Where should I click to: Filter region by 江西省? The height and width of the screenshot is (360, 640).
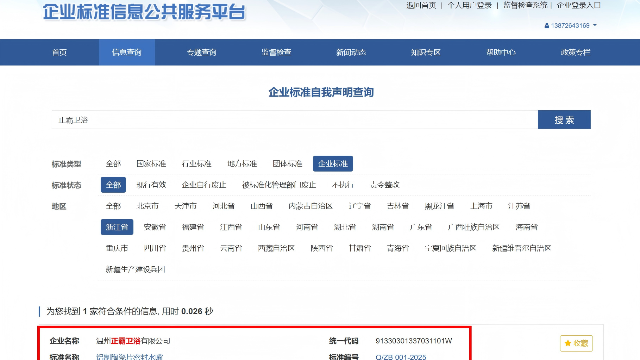[231, 227]
